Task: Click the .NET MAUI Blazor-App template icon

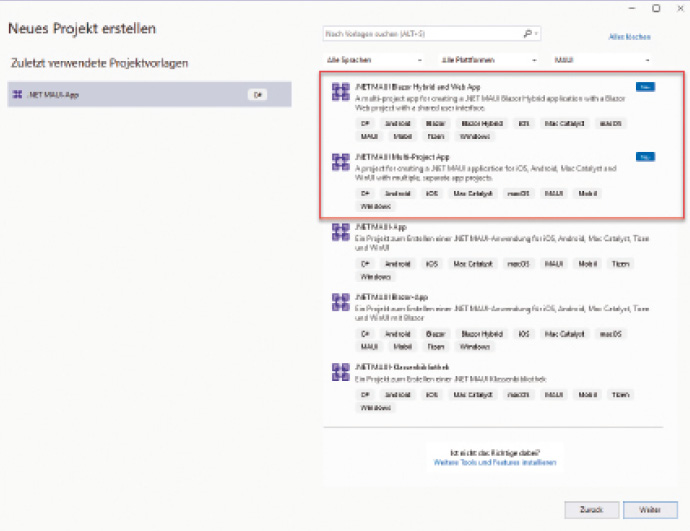Action: (x=341, y=302)
